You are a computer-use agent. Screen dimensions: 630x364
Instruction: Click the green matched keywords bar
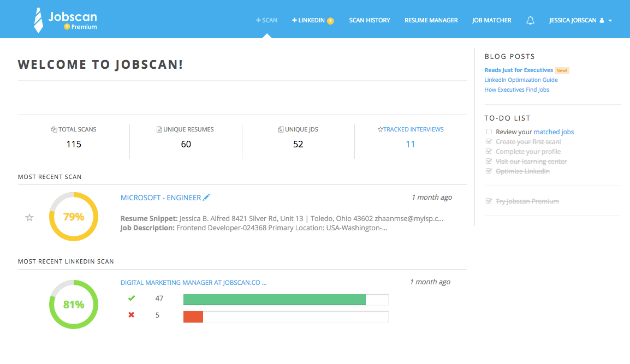(275, 300)
